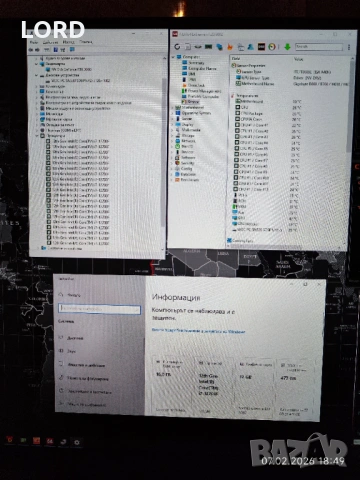The image size is (360, 480).
Task: Expand Мрежови карти node in Device Manager
Action: pos(37,119)
